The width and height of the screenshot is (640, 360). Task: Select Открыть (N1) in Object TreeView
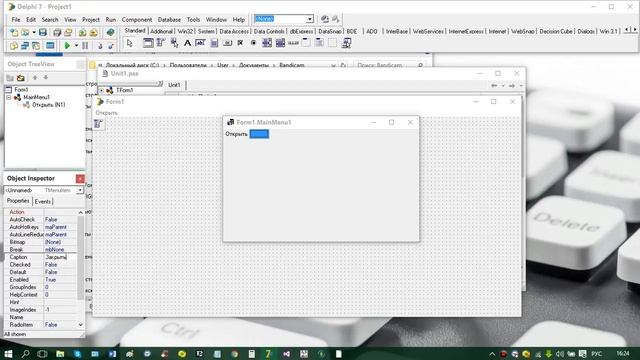coord(49,105)
